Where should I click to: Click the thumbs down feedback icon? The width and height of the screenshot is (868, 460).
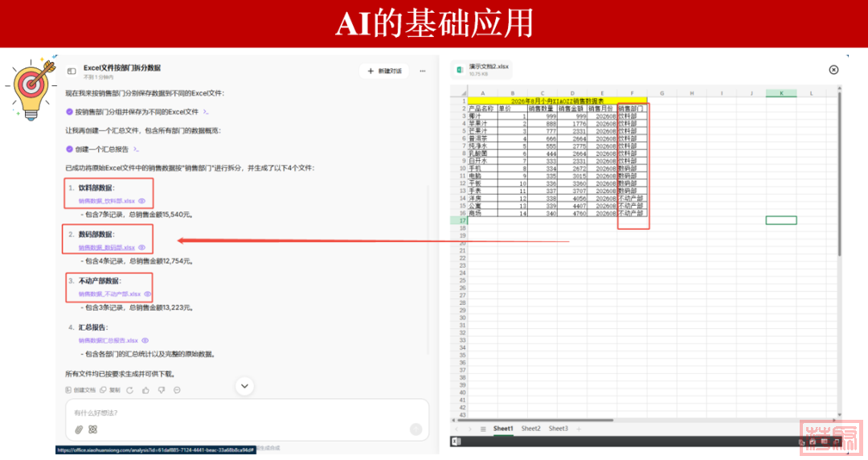tap(161, 390)
